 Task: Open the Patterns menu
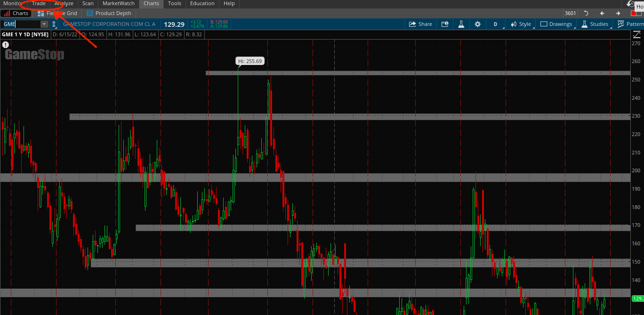point(631,24)
